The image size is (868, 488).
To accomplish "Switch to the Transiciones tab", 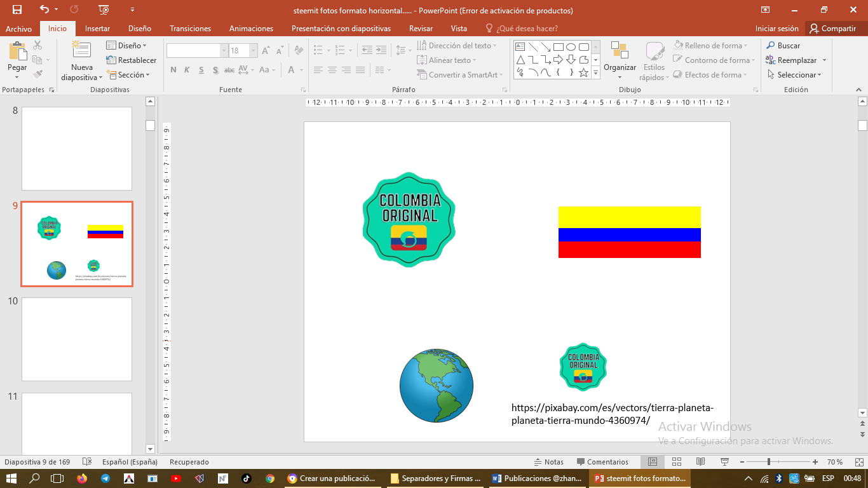I will point(190,29).
